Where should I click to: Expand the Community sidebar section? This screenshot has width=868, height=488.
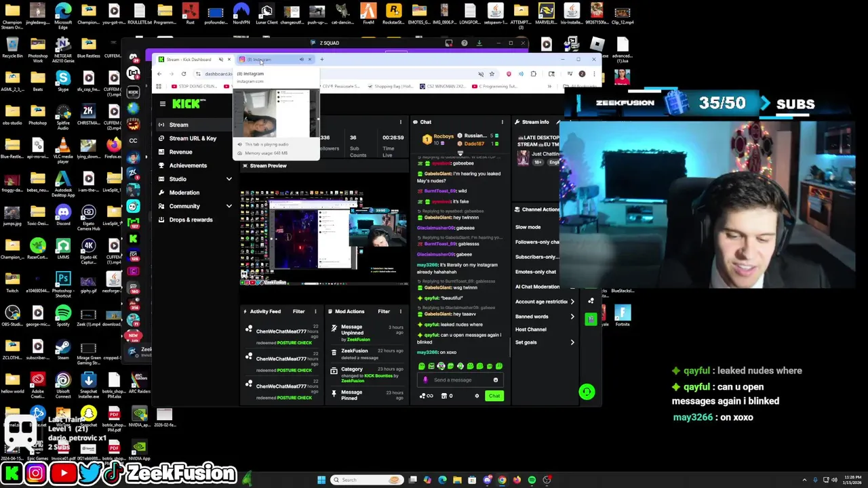click(229, 206)
